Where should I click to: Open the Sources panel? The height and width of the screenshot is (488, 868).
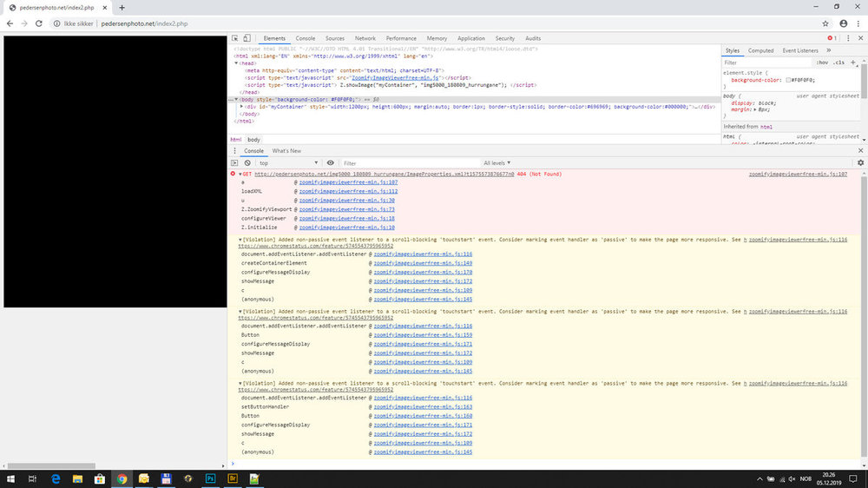pyautogui.click(x=334, y=38)
